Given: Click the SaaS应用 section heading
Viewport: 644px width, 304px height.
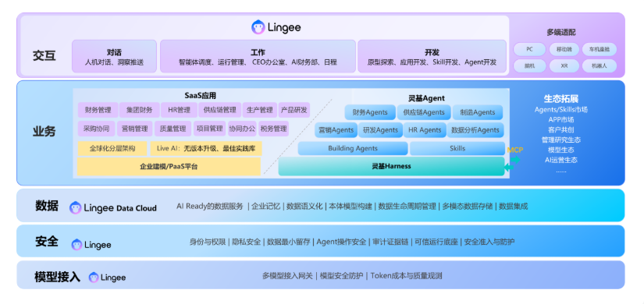Looking at the screenshot, I should coord(200,96).
